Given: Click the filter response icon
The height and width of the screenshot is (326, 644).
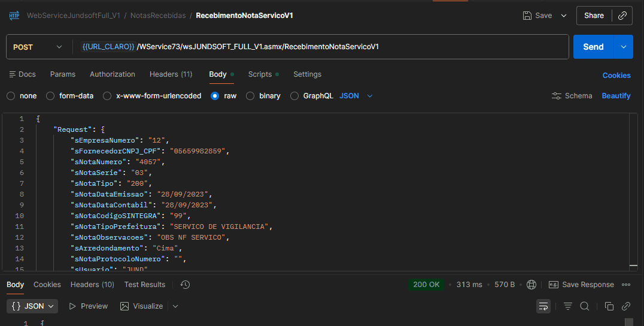Looking at the screenshot, I should click(567, 306).
